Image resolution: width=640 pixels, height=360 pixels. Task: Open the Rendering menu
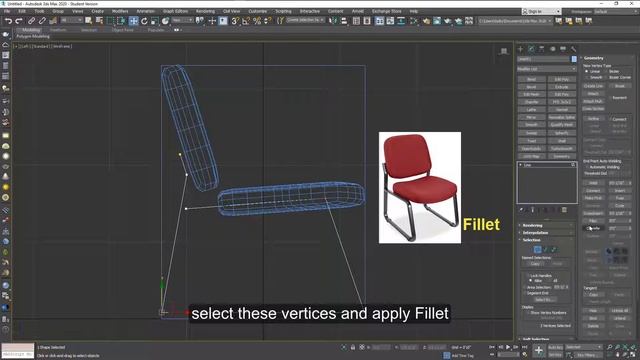click(x=205, y=11)
